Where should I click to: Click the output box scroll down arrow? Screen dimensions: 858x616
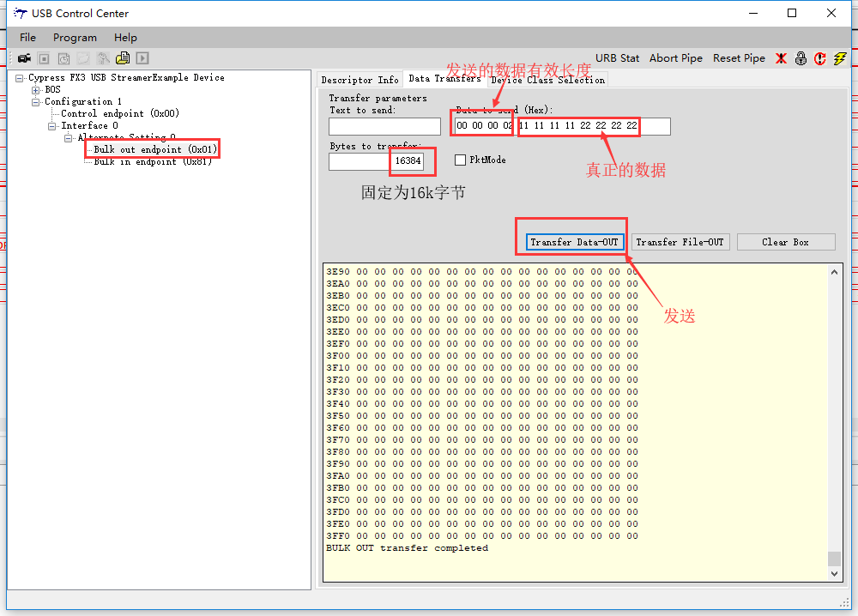834,573
